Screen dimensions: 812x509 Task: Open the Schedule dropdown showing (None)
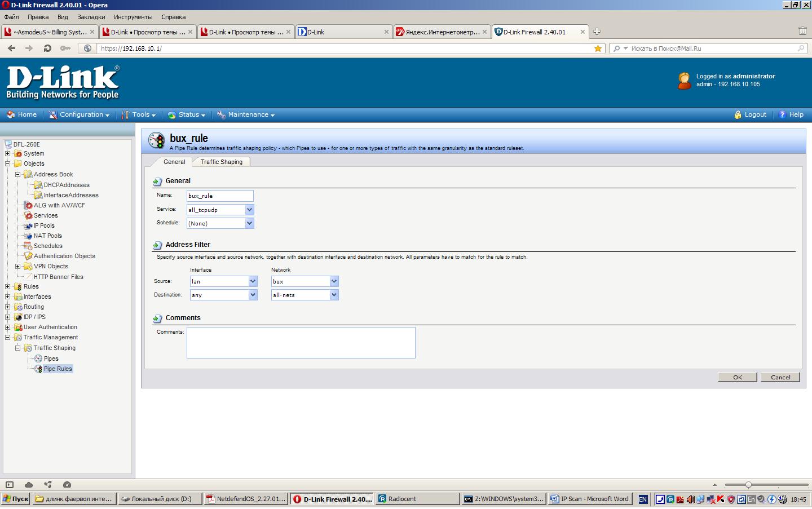click(220, 223)
